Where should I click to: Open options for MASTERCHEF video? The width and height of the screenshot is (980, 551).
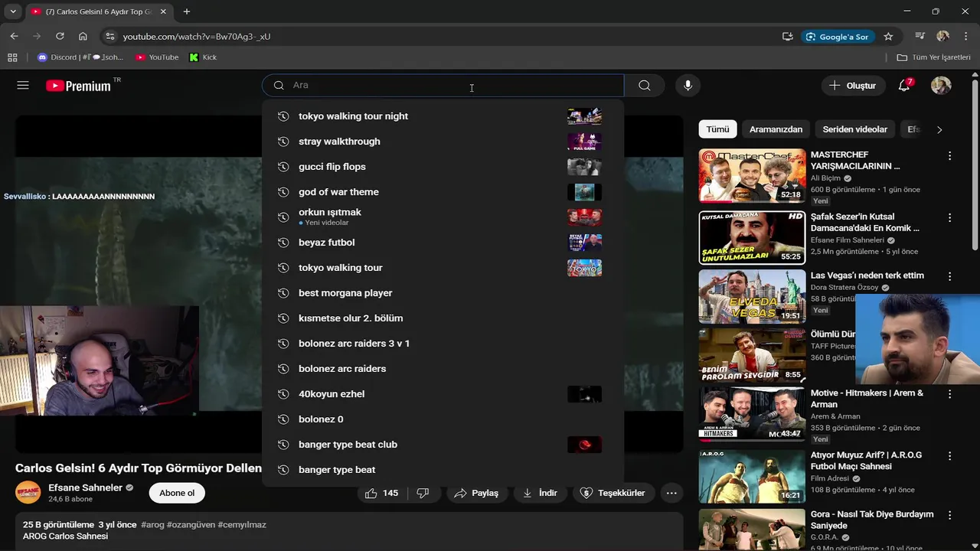tap(949, 156)
